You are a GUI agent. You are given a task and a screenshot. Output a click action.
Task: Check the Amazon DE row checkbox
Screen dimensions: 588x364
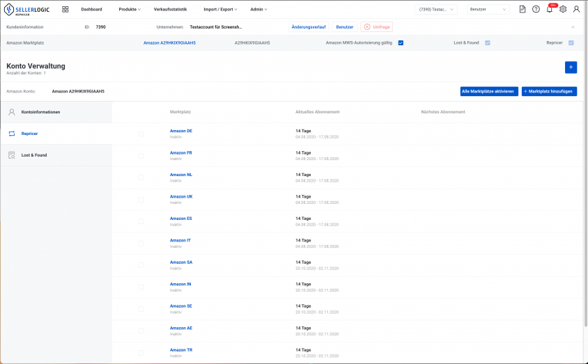click(x=141, y=134)
